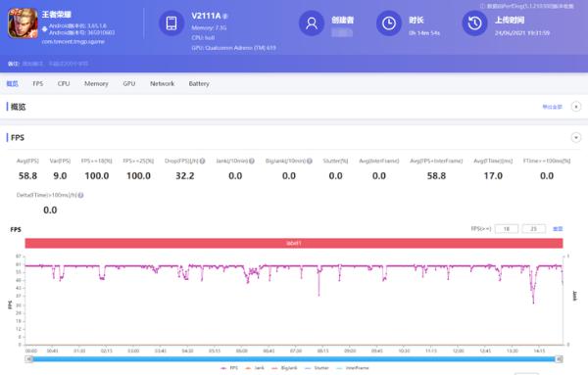Screen dimensions: 588x375
Task: Click the creator user profile icon
Action: (x=312, y=23)
